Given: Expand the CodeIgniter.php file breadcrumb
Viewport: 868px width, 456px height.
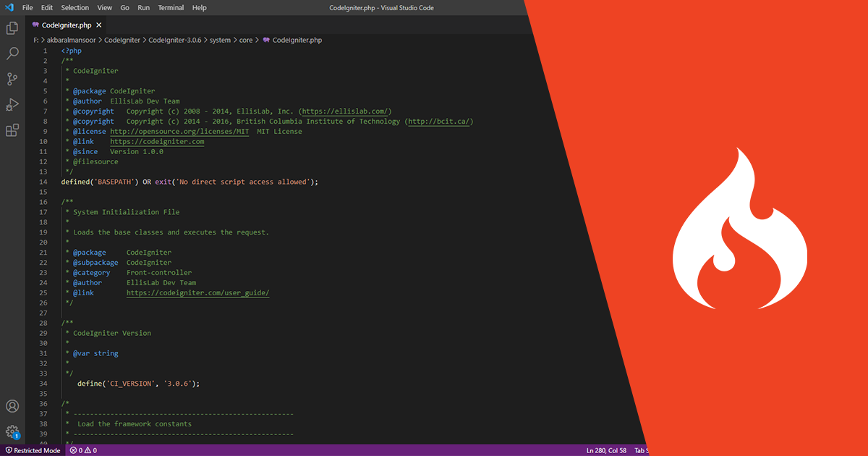Looking at the screenshot, I should pos(292,41).
